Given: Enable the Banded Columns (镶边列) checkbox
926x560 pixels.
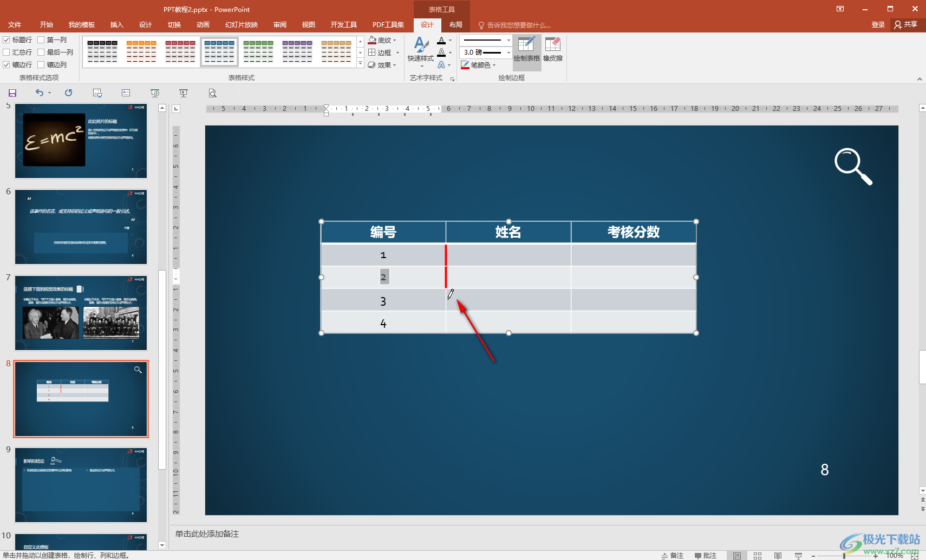Looking at the screenshot, I should pos(41,65).
